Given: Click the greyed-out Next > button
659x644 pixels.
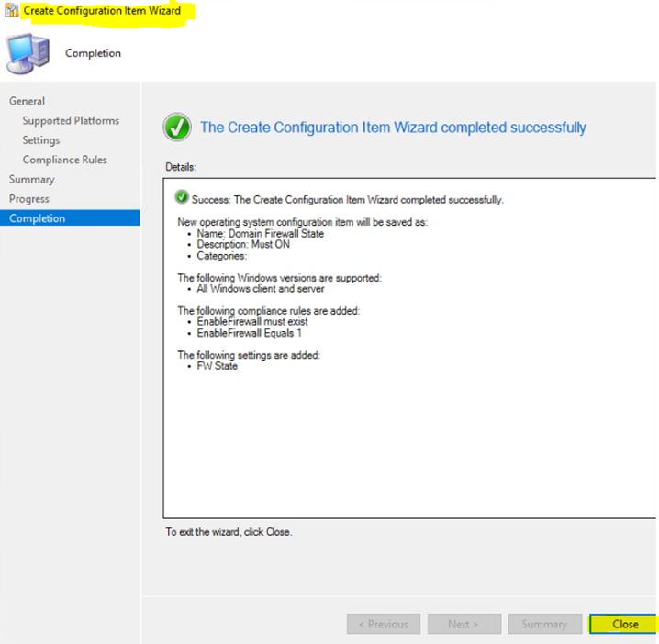Looking at the screenshot, I should 464,624.
